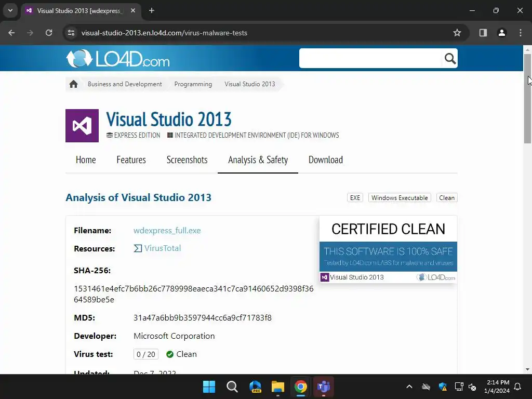Open the tab search dropdown arrow
The image size is (532, 399).
coord(10,10)
